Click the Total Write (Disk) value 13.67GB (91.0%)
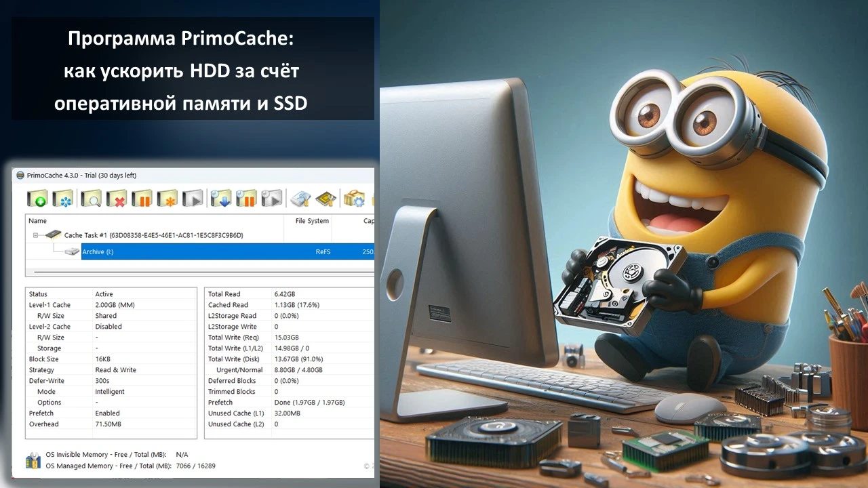The height and width of the screenshot is (488, 868). 298,359
